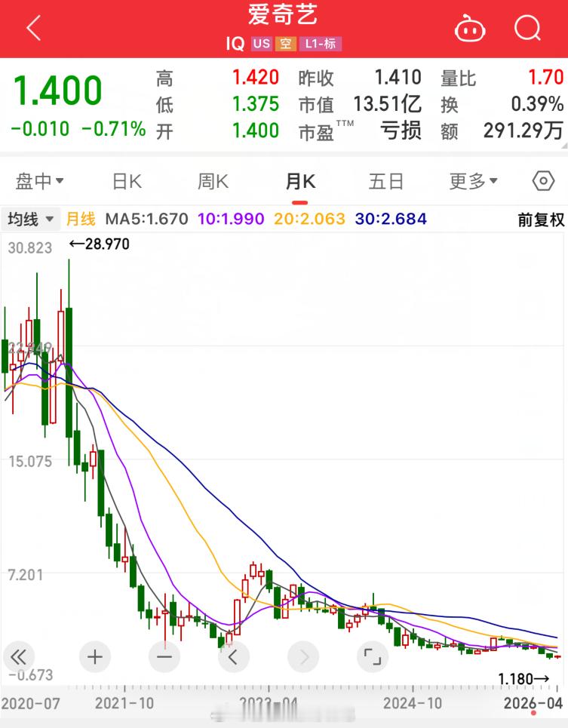The image size is (568, 728).
Task: Tap the 28.970 peak price marker
Action: click(x=100, y=244)
